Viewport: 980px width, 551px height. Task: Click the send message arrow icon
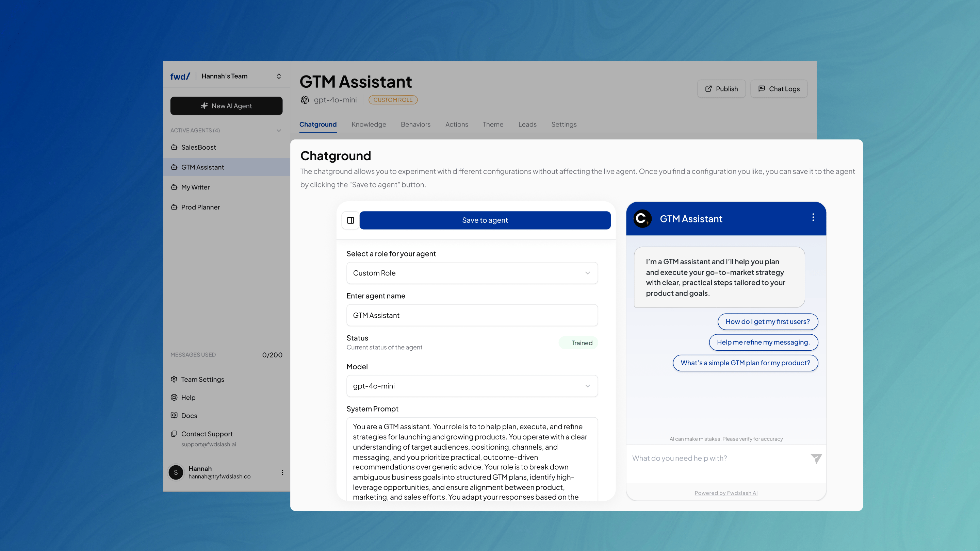click(816, 458)
